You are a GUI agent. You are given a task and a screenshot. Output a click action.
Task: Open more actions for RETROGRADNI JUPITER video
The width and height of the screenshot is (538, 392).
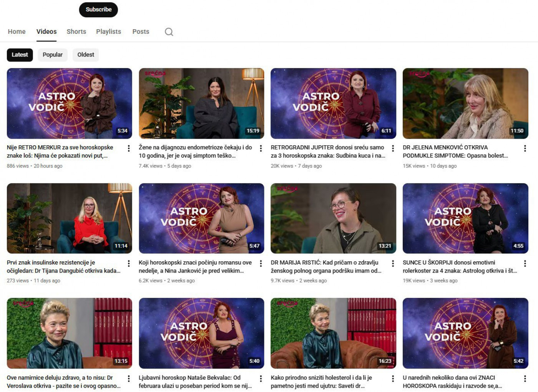click(x=393, y=148)
